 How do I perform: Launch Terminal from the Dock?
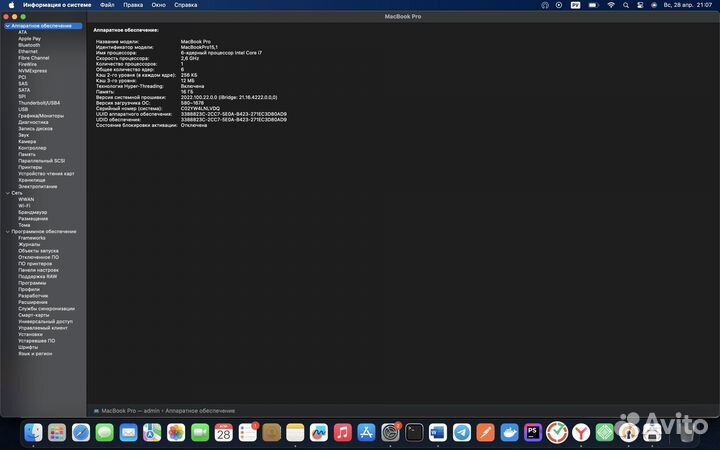414,432
